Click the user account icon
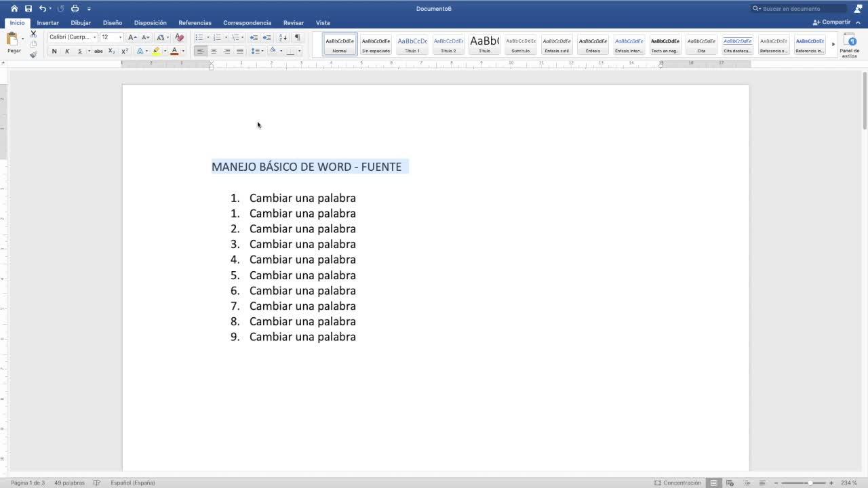 point(858,9)
